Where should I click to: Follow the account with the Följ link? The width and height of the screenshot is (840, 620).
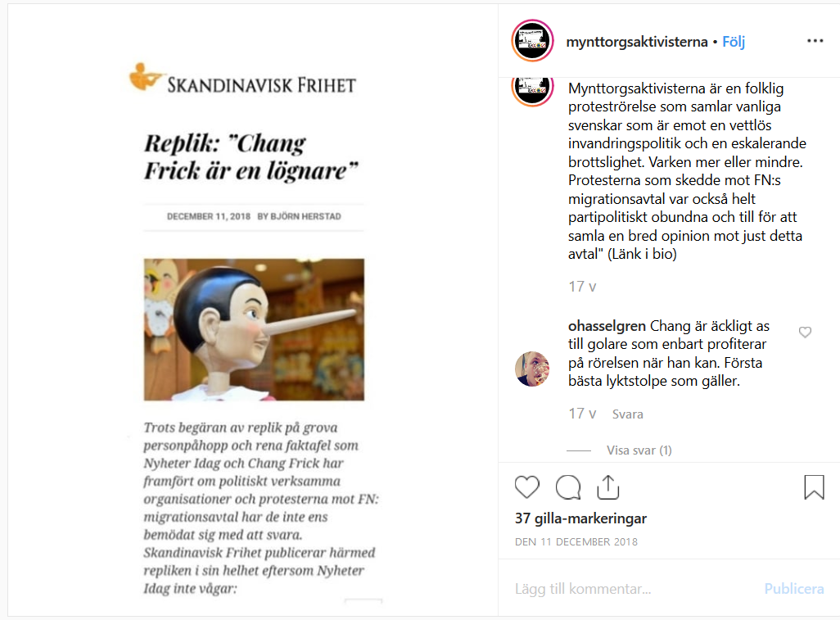click(x=734, y=42)
